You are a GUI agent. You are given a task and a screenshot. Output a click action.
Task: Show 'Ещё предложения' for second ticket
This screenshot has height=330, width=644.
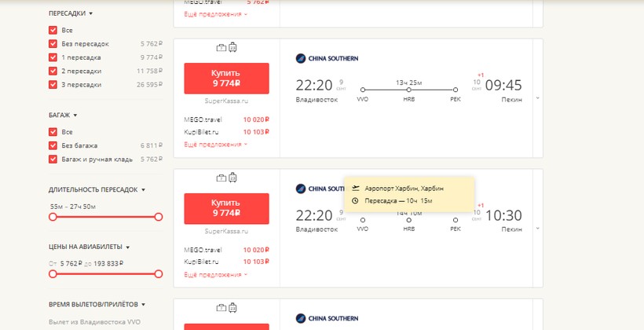[215, 274]
